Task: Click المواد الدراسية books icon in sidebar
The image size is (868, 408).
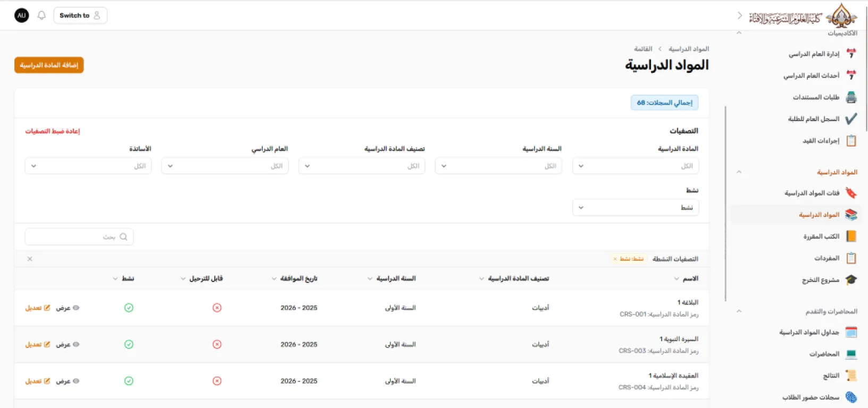Action: 851,215
